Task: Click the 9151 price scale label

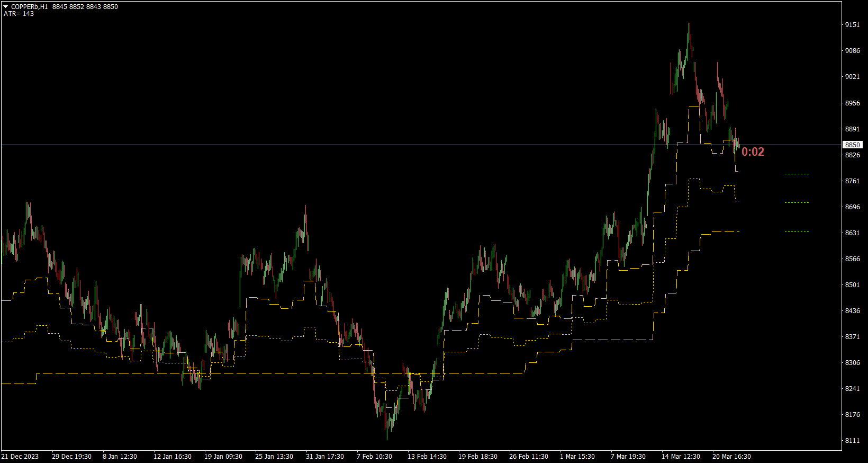Action: (852, 25)
